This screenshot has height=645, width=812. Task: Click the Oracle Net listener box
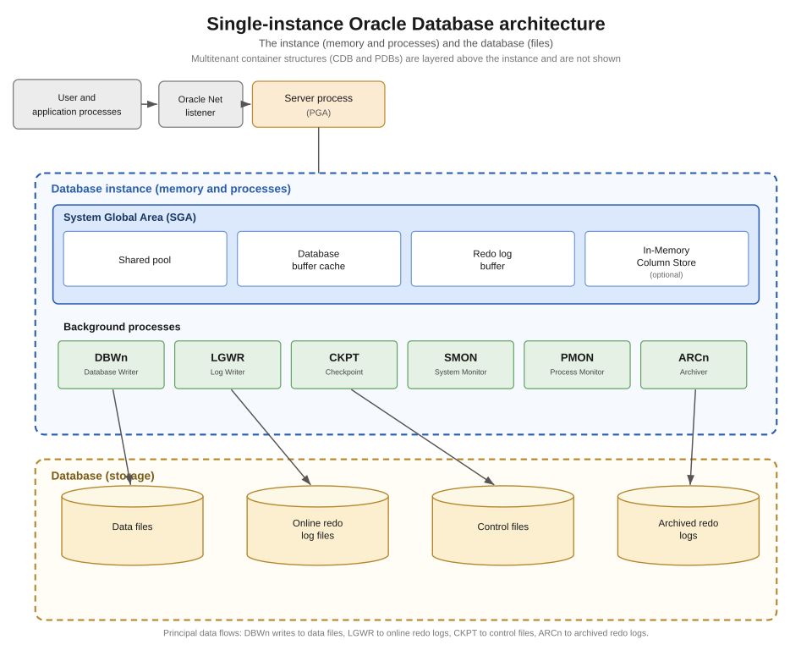point(200,104)
